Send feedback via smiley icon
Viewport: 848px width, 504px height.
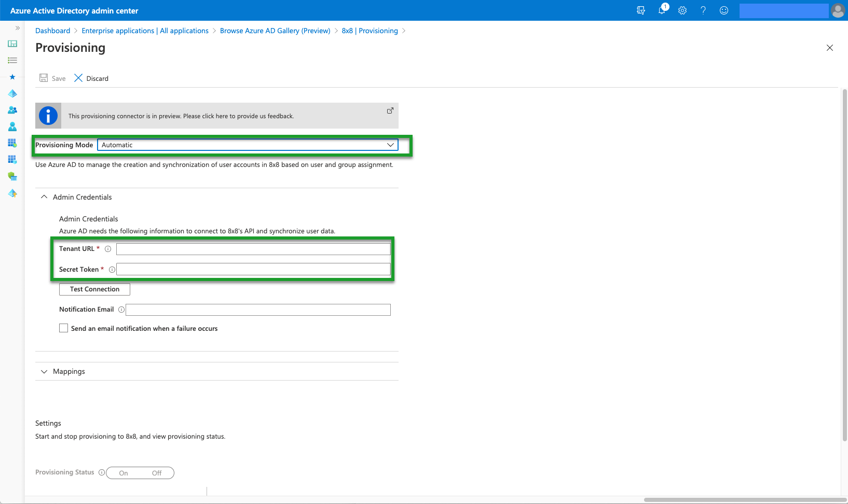(724, 10)
